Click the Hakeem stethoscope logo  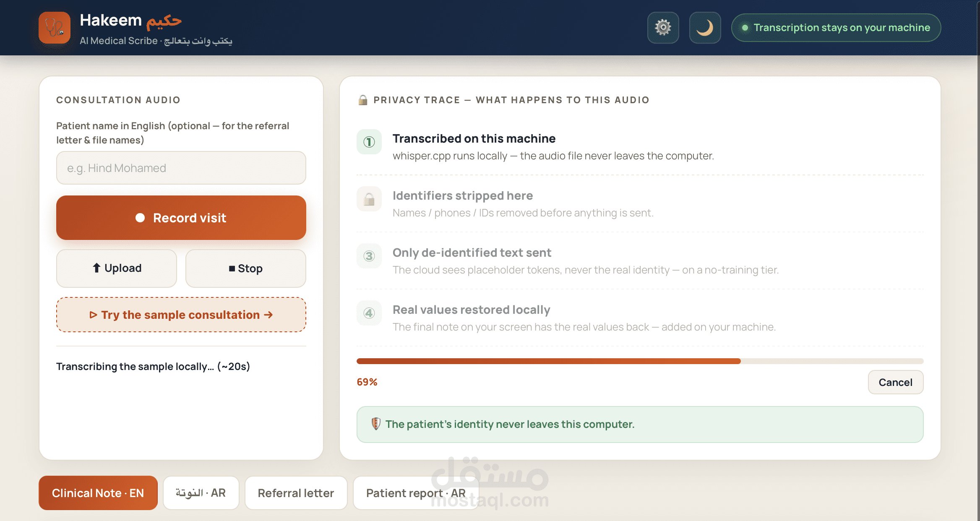(55, 28)
